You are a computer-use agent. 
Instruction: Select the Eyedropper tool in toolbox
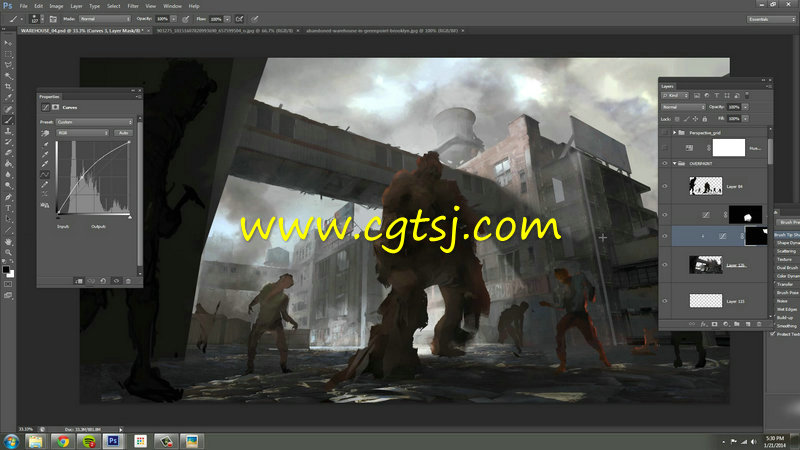click(x=8, y=97)
